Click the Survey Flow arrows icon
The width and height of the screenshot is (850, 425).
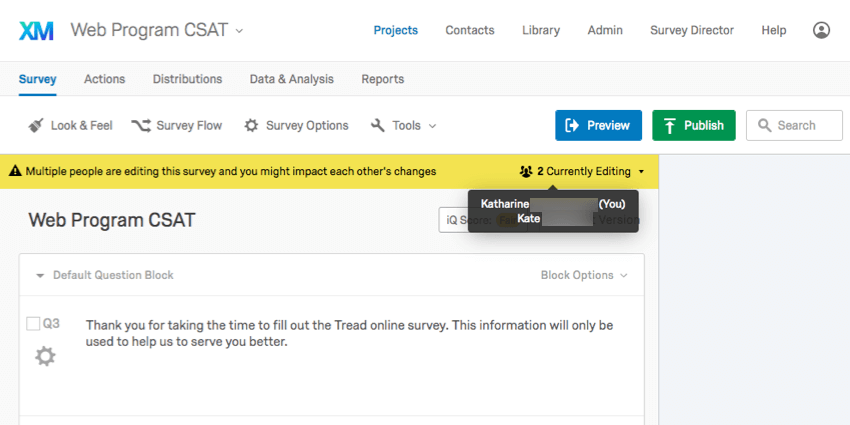tap(141, 126)
